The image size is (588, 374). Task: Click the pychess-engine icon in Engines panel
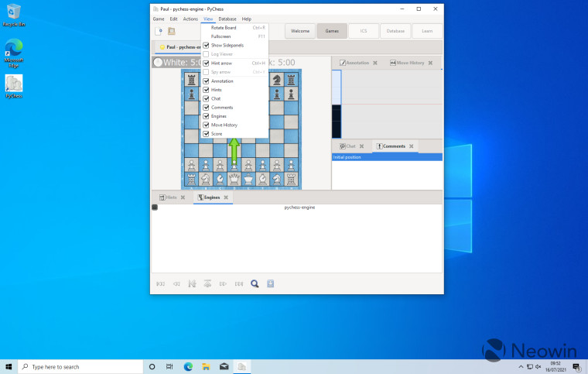coord(155,208)
